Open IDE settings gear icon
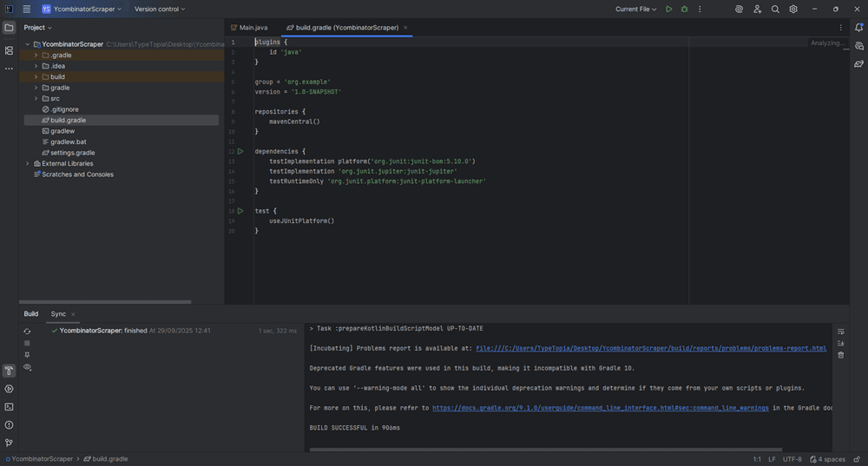This screenshot has width=868, height=466. point(793,10)
